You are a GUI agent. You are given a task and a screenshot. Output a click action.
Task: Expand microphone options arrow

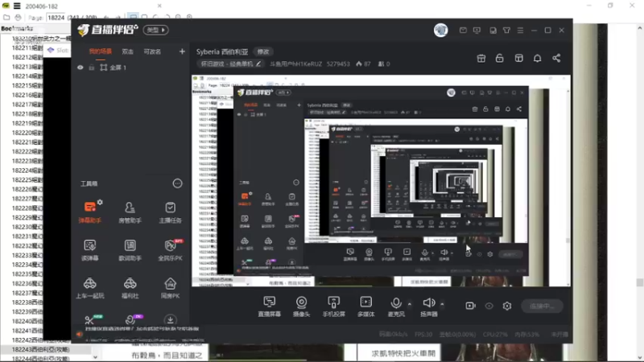point(410,304)
